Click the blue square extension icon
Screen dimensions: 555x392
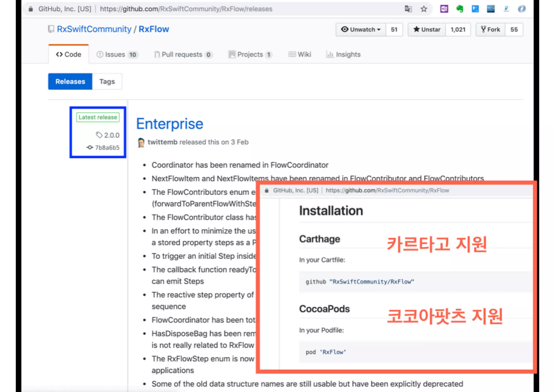(475, 9)
